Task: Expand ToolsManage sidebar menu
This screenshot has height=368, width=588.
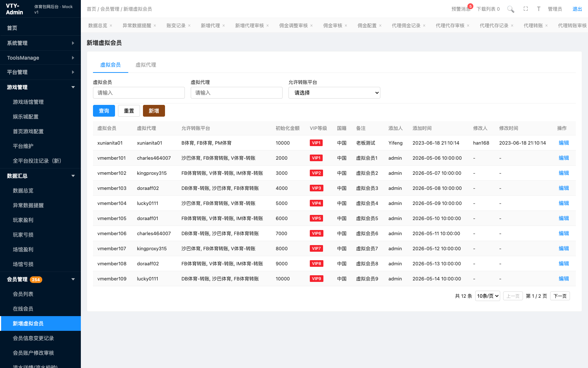Action: coord(40,58)
